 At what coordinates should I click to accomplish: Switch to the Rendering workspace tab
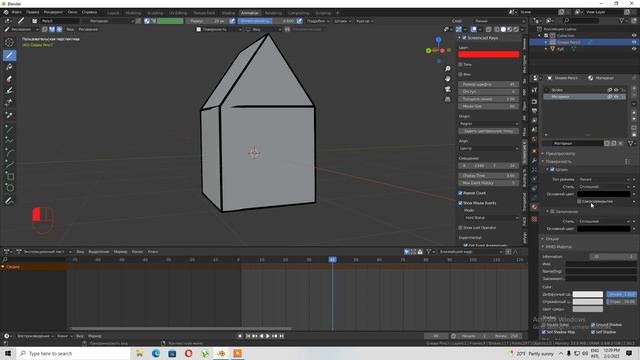(273, 13)
